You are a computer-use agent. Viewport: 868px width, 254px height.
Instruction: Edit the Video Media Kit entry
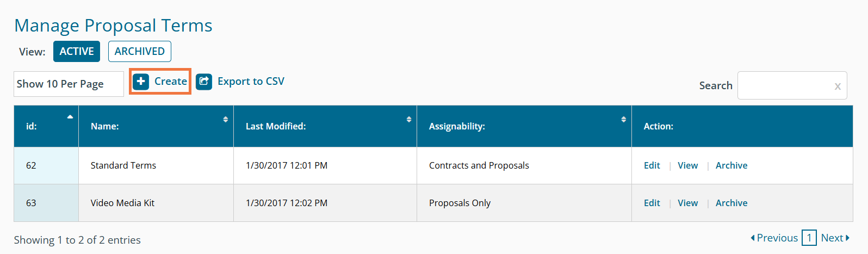(x=652, y=203)
